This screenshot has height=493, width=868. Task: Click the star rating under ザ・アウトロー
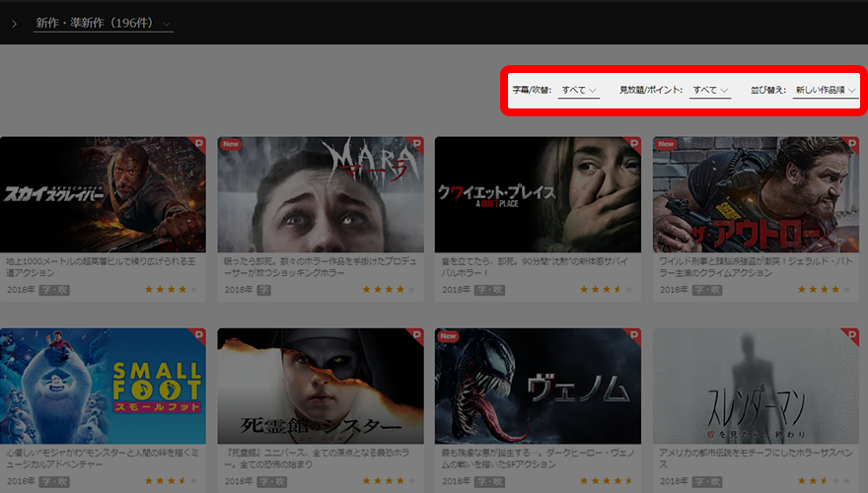point(824,289)
